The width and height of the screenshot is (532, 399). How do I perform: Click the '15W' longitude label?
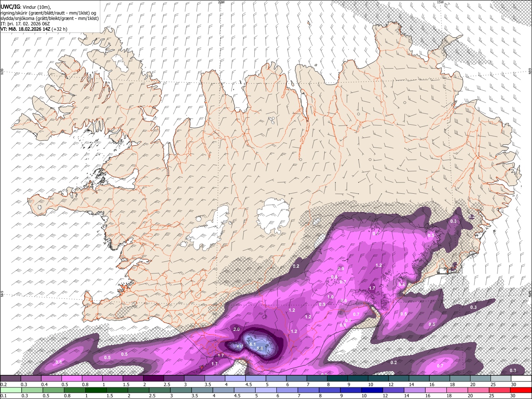[x=440, y=2]
